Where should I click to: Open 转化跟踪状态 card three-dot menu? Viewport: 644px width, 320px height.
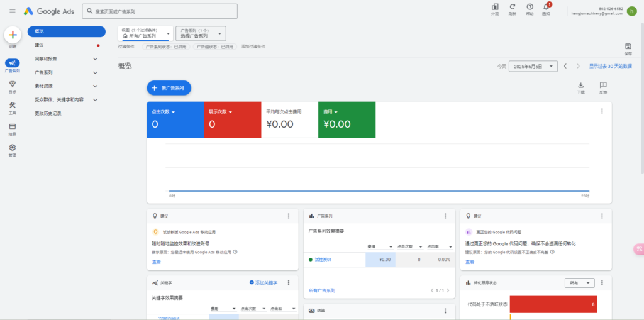tap(602, 283)
